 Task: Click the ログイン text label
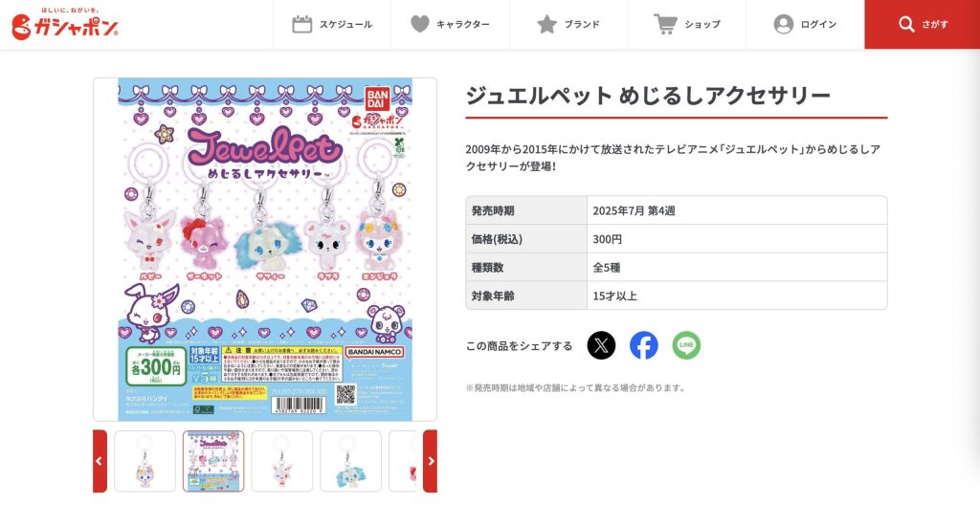click(818, 24)
